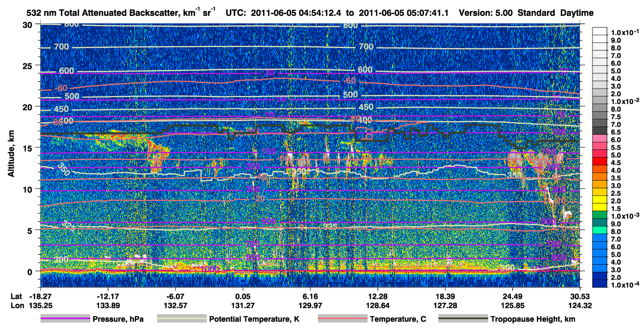644x330 pixels.
Task: Click the 'Version: 5.00' text
Action: [x=486, y=13]
